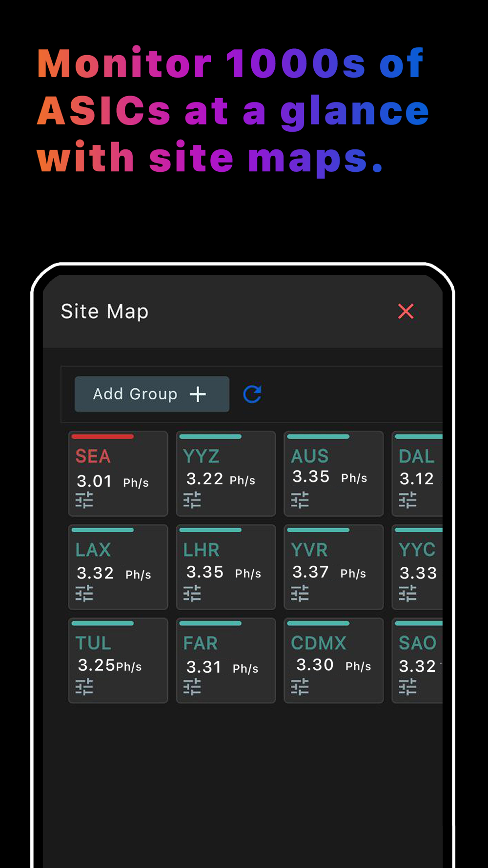Click FAR hashrate value 3.31
The width and height of the screenshot is (488, 868).
204,667
